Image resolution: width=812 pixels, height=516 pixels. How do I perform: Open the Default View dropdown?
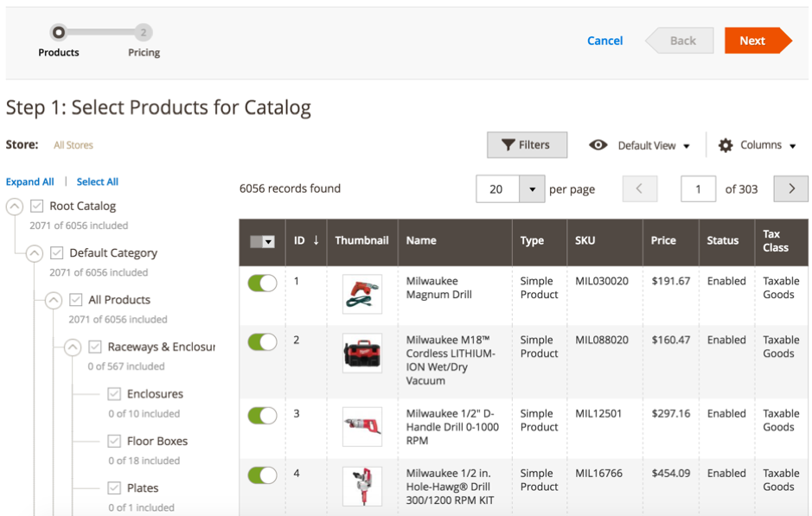[654, 145]
